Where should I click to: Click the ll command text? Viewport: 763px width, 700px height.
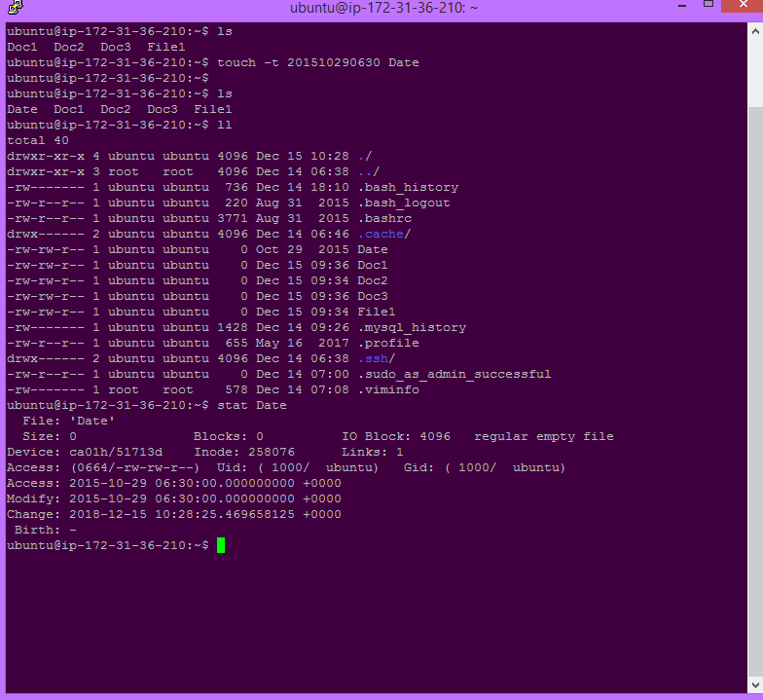225,125
